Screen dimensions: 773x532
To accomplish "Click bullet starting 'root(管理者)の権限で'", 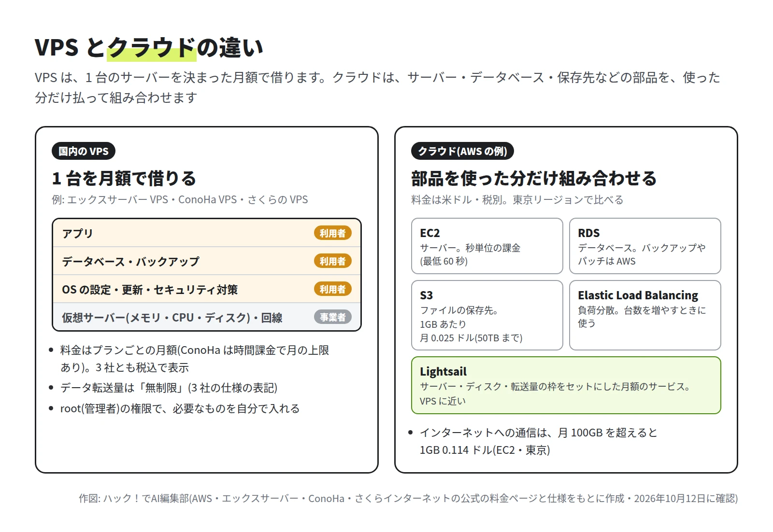I will [180, 408].
